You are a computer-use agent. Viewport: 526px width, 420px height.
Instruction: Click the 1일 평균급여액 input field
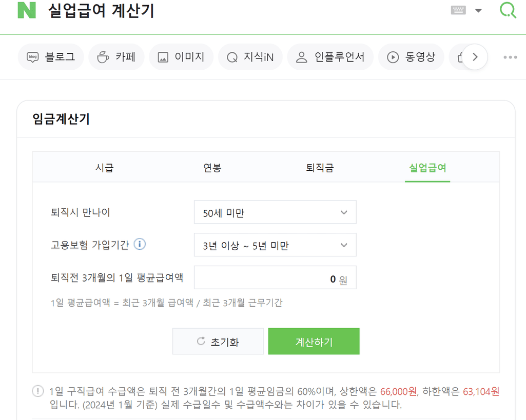coord(275,277)
